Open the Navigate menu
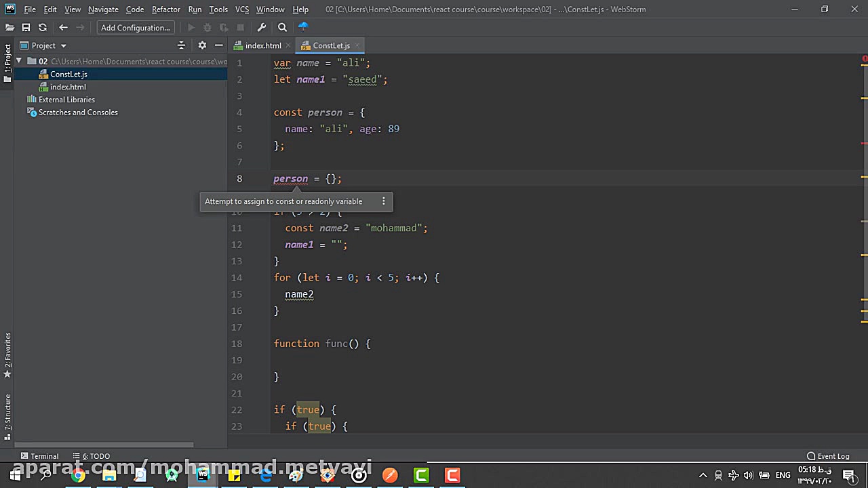 click(103, 9)
